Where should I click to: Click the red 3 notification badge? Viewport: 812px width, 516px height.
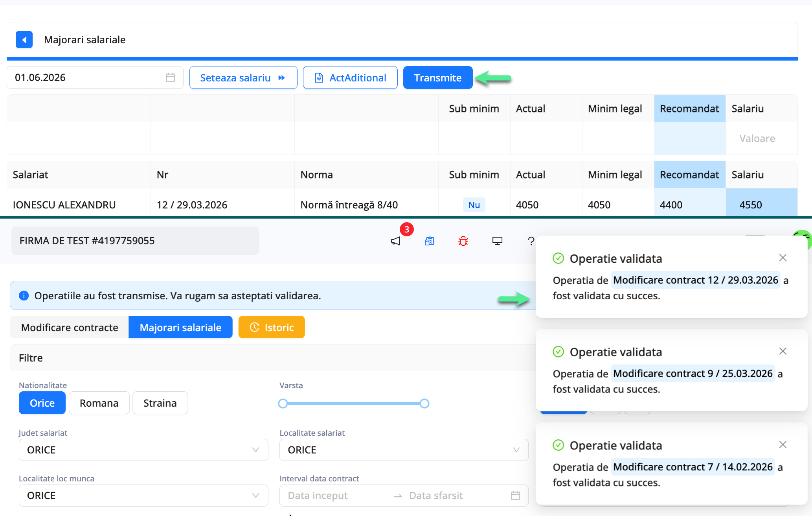407,229
